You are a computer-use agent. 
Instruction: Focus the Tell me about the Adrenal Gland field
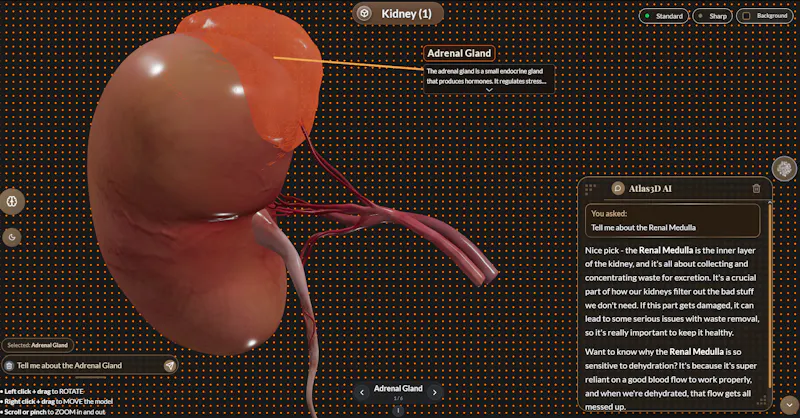point(88,365)
